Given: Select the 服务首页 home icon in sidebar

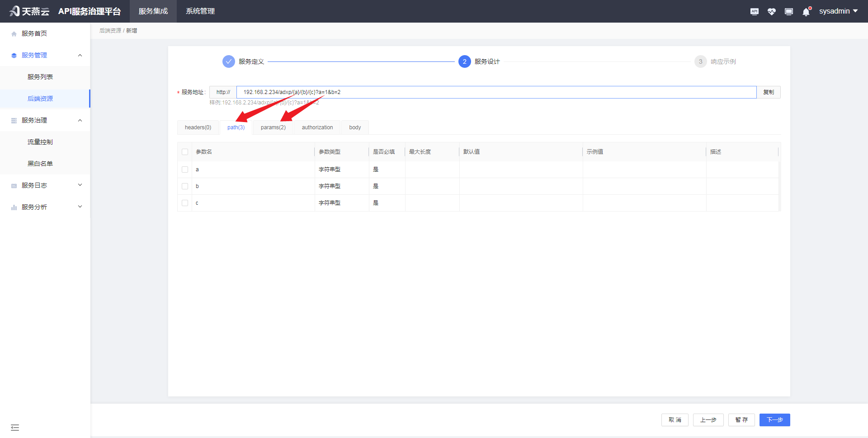Looking at the screenshot, I should coord(14,33).
